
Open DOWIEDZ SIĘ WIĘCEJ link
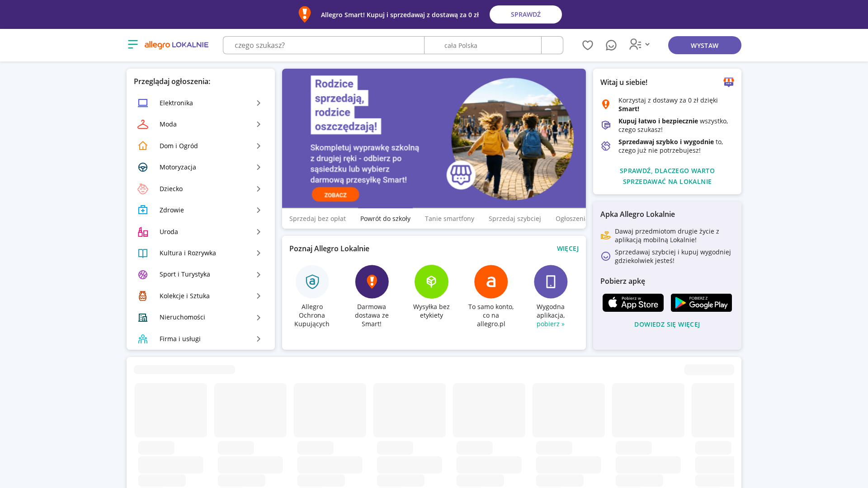point(667,324)
